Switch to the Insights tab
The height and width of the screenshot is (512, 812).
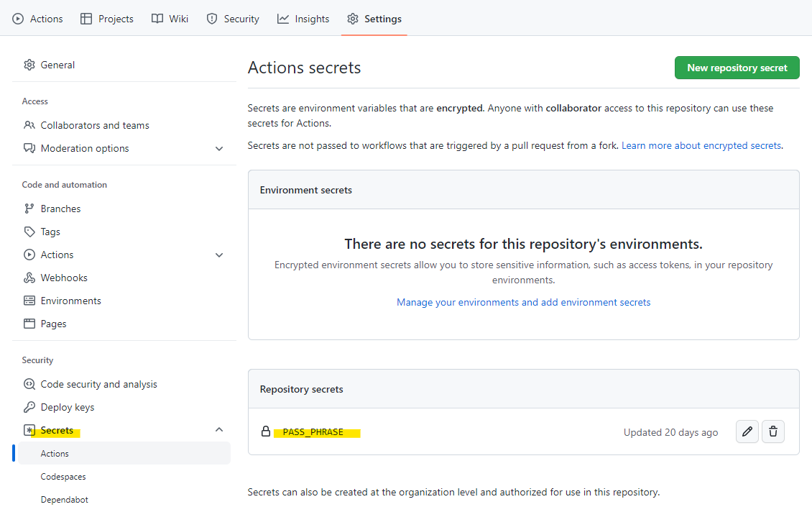(x=303, y=19)
